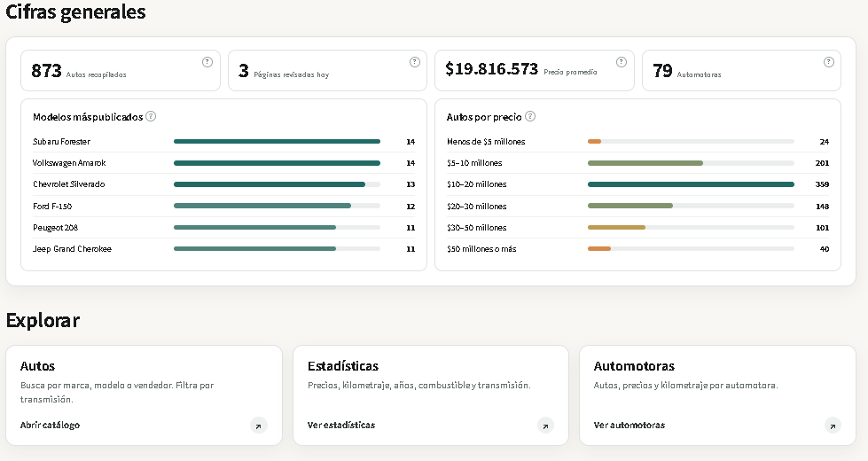Click the Jeep Grand Cherokee row
Viewport: 868px width, 461px height.
click(223, 249)
